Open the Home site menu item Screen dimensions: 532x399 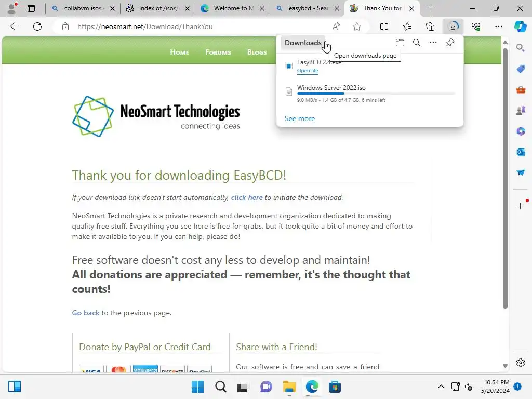pyautogui.click(x=179, y=52)
